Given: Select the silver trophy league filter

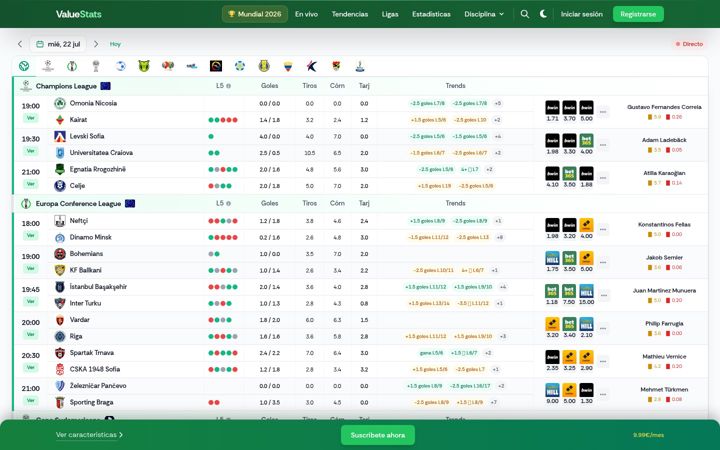Looking at the screenshot, I should coord(96,66).
